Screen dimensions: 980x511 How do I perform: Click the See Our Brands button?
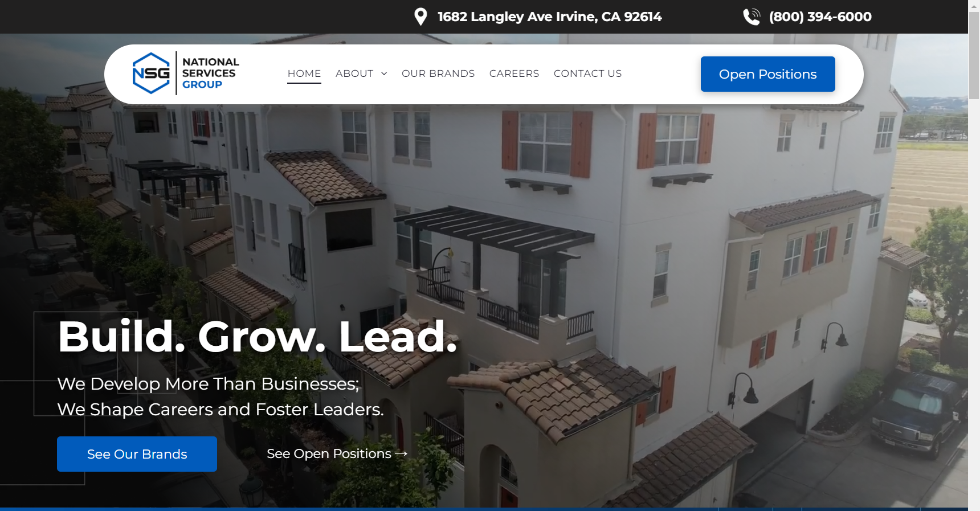point(137,454)
